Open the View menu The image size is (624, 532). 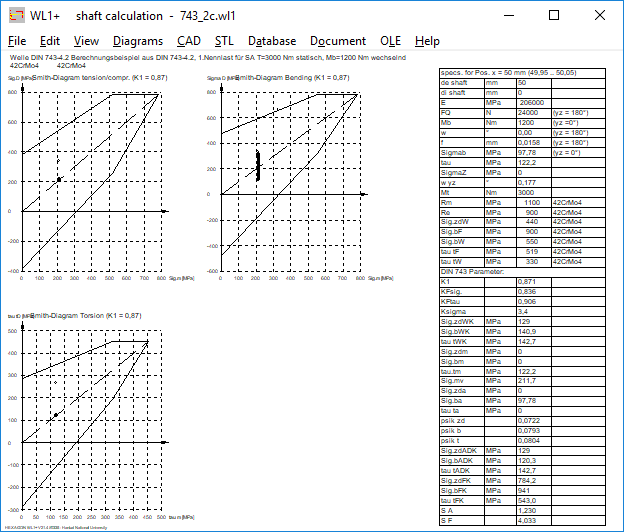[86, 41]
